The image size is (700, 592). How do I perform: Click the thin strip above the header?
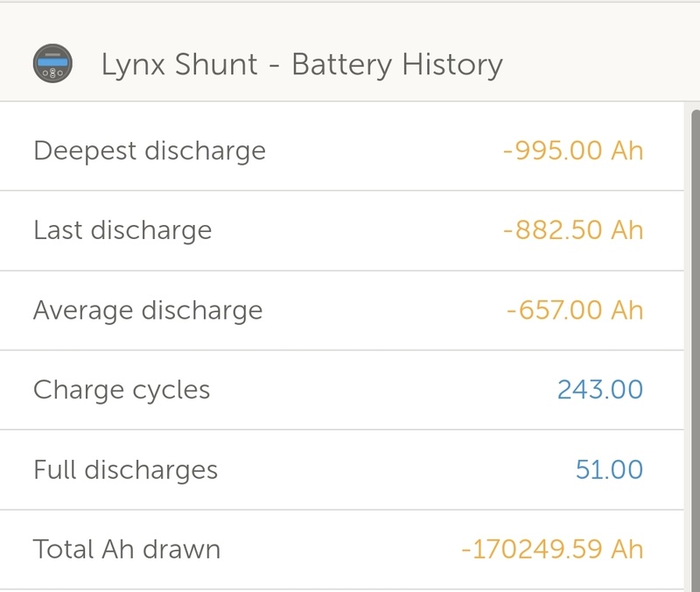pos(350,1)
